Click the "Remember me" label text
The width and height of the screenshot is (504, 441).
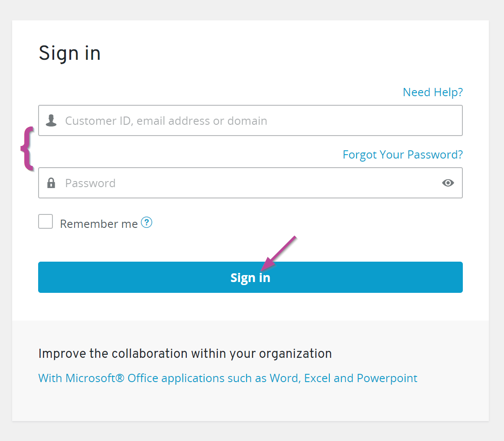pos(99,224)
